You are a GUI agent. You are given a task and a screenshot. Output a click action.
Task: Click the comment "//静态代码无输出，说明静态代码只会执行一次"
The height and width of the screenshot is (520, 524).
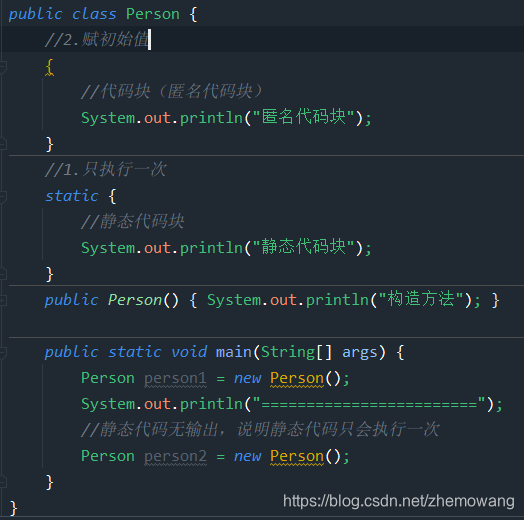260,429
